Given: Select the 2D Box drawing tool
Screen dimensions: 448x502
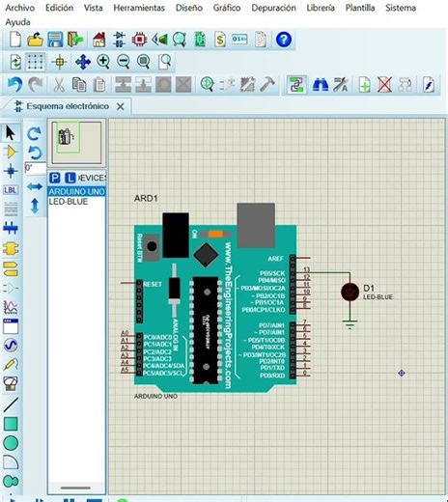Looking at the screenshot, I should tap(11, 424).
